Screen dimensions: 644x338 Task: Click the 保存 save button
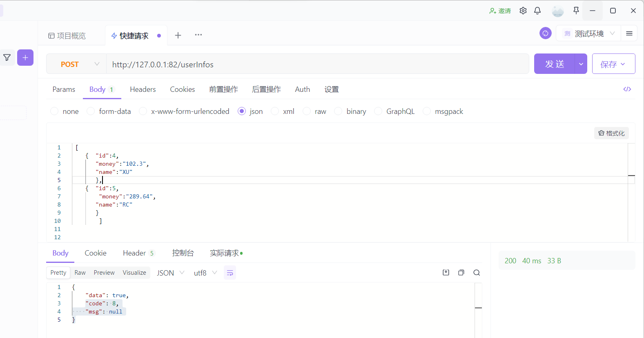click(x=613, y=64)
